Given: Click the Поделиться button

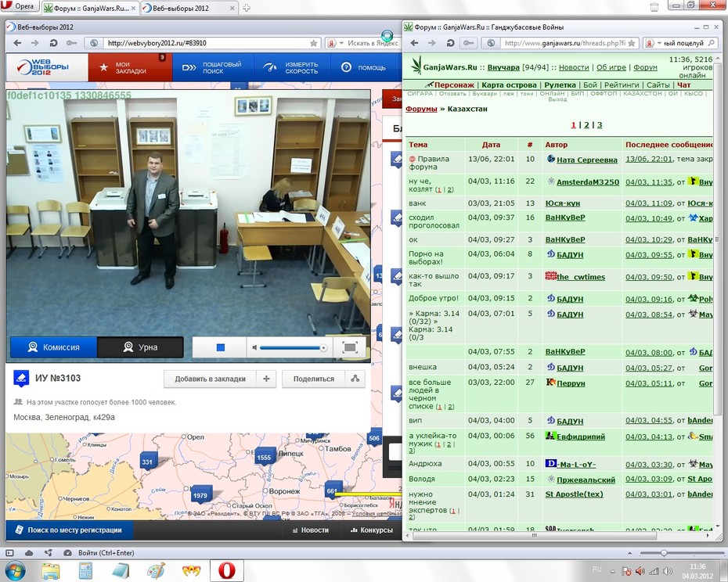Looking at the screenshot, I should (x=313, y=379).
